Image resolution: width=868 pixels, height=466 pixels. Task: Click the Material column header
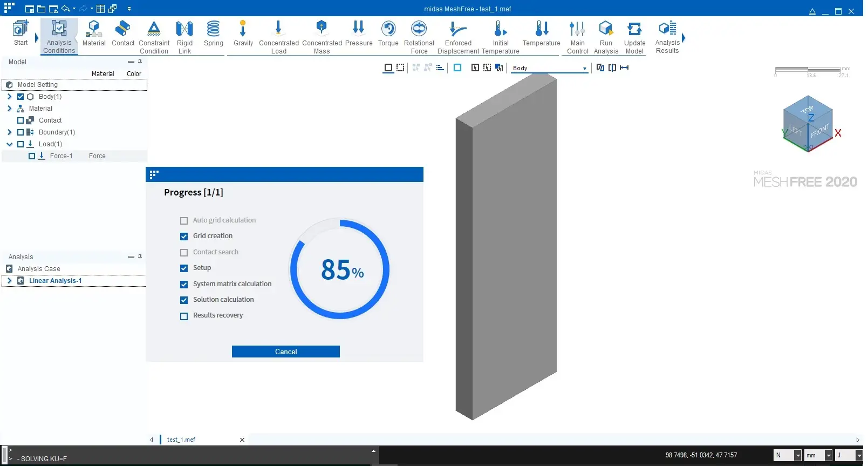point(102,74)
